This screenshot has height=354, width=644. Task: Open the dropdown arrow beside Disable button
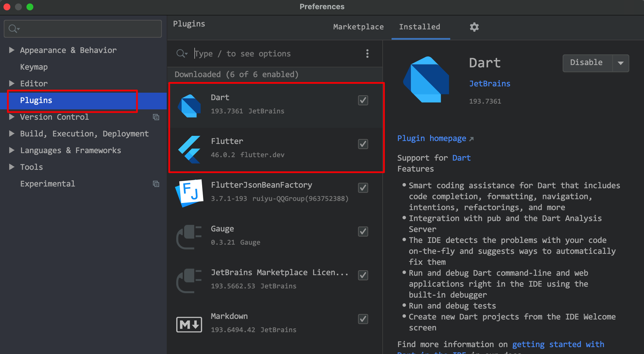click(621, 63)
